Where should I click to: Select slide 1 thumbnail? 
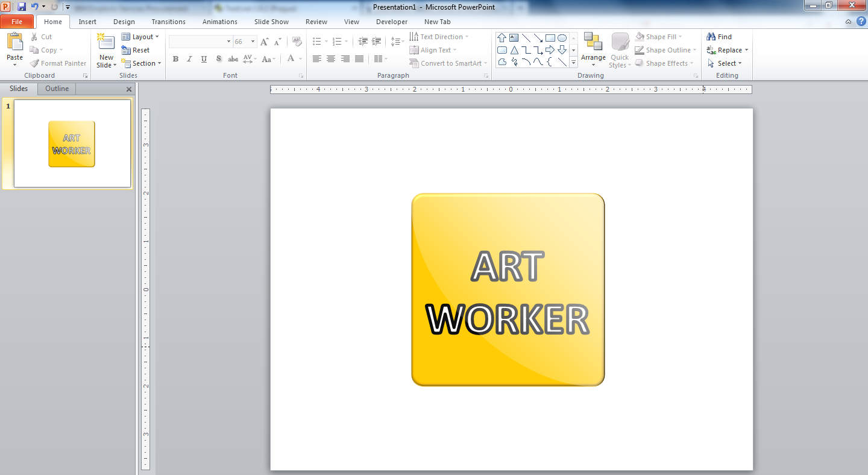click(x=72, y=143)
